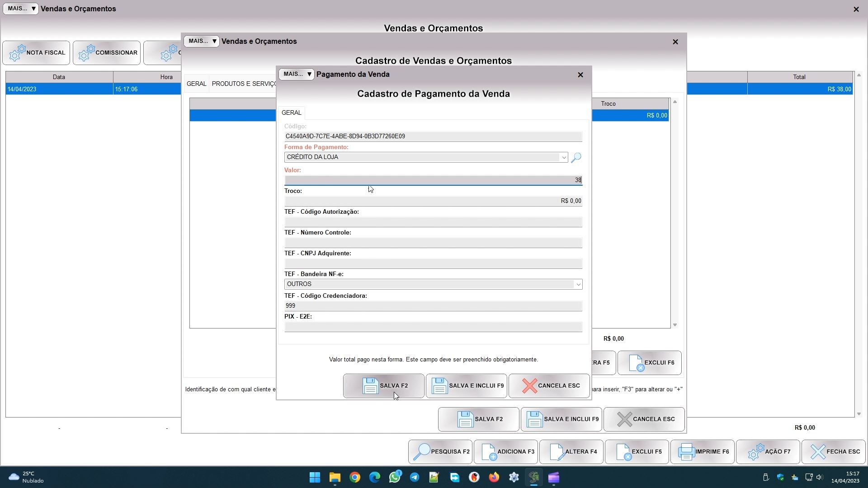Open the Settings gear in the taskbar
The height and width of the screenshot is (488, 868).
(x=514, y=477)
